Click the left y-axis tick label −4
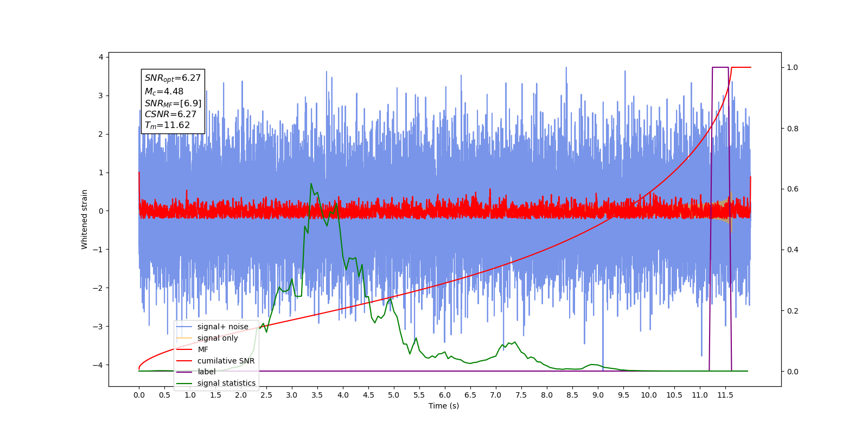868x434 pixels. (x=98, y=365)
